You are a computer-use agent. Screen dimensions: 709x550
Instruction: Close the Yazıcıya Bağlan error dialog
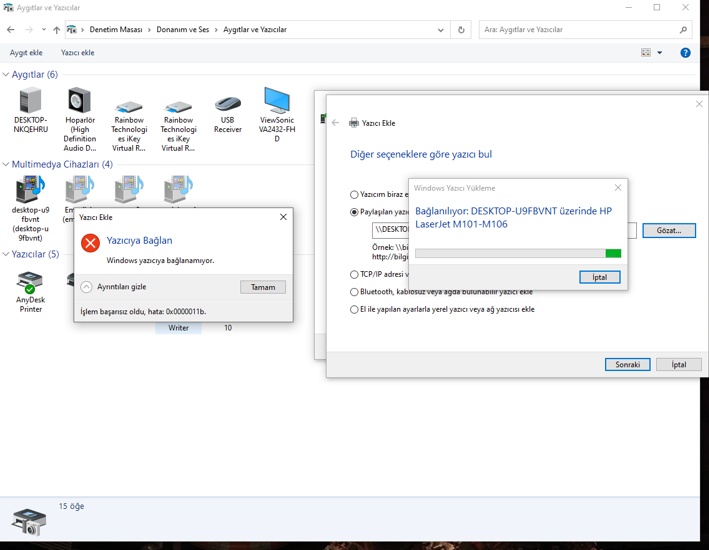[283, 217]
